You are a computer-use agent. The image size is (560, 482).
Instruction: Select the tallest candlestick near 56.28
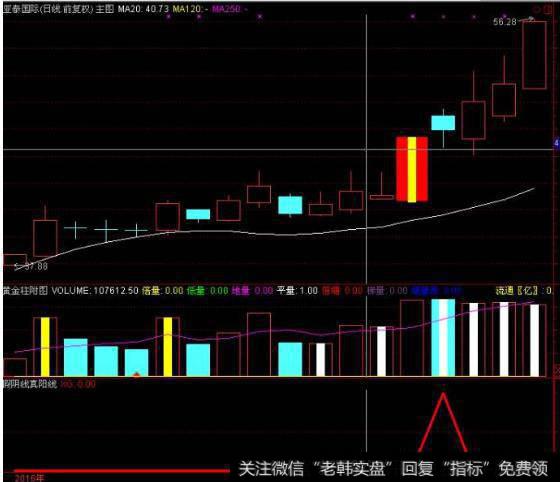534,55
